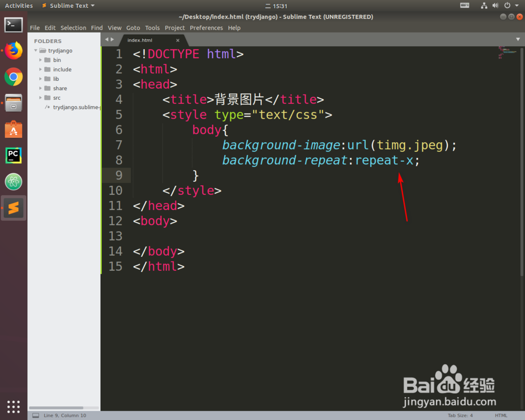This screenshot has height=420, width=525.
Task: Go to next tab arrow
Action: click(112, 39)
